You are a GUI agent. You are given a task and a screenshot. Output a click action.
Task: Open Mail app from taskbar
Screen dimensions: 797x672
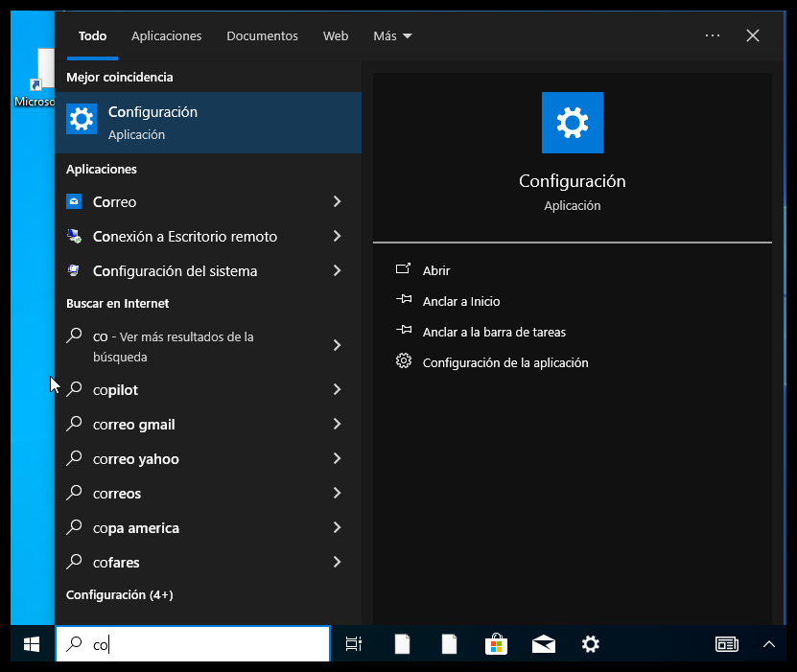pyautogui.click(x=544, y=644)
